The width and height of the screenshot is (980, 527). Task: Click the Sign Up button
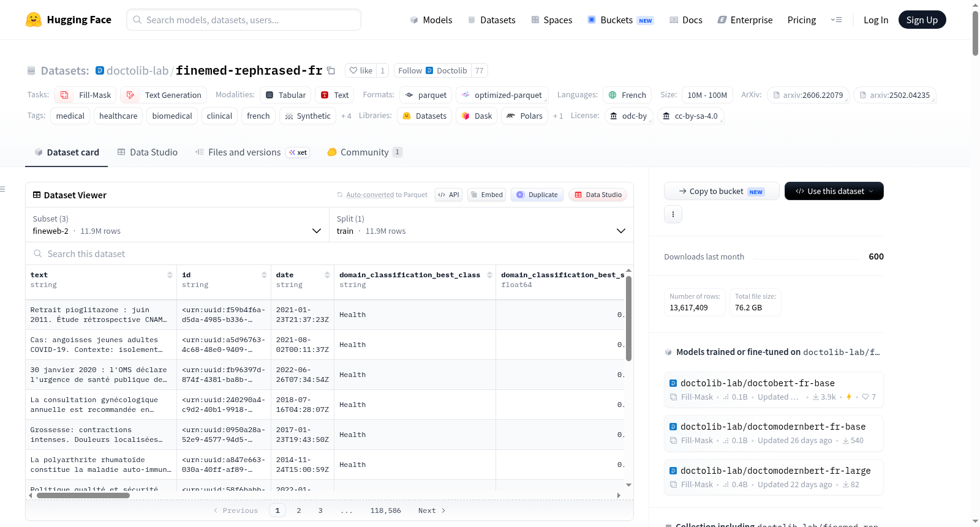point(922,20)
